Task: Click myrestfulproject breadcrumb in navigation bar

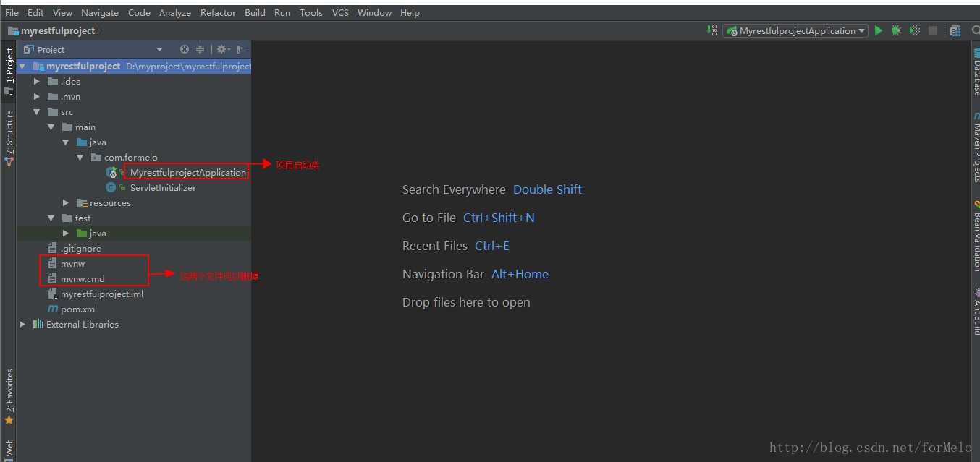Action: [51, 30]
